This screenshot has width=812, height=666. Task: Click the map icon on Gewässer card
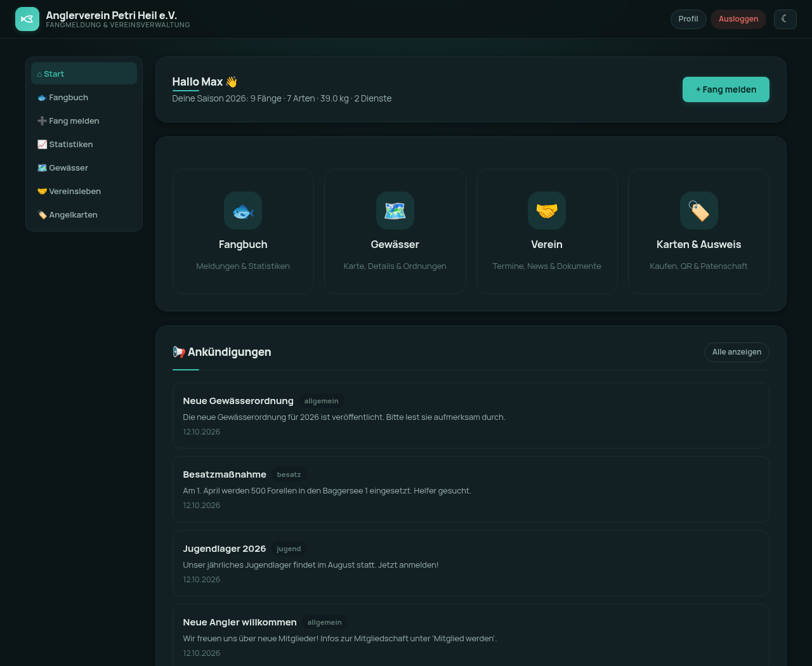pos(395,211)
